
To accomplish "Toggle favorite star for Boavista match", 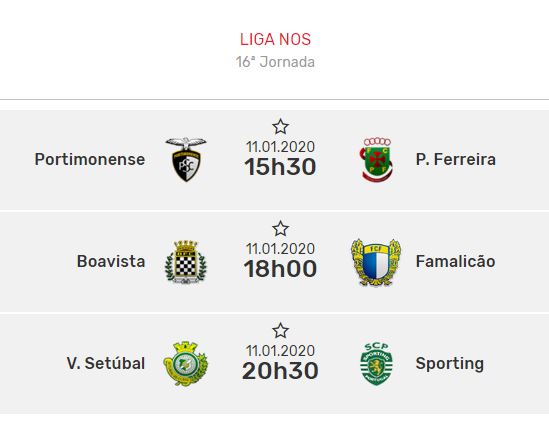I will [280, 229].
